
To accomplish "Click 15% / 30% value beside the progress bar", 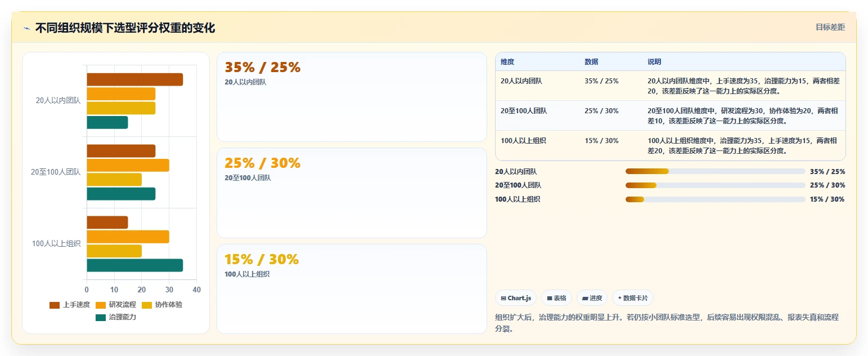I will 827,199.
